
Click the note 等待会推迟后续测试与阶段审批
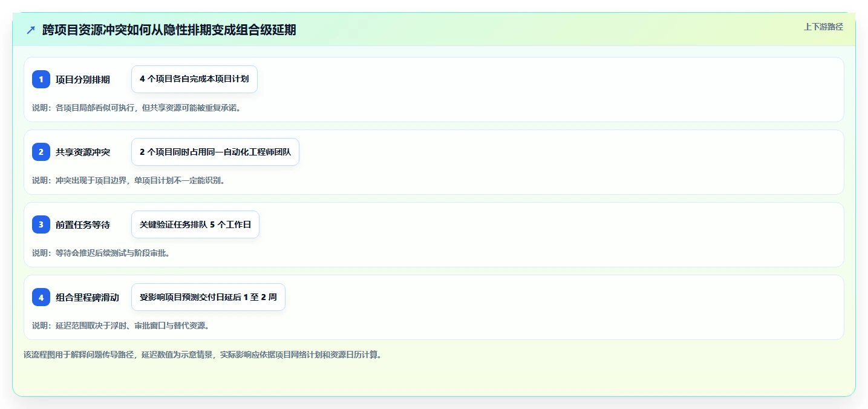(101, 253)
